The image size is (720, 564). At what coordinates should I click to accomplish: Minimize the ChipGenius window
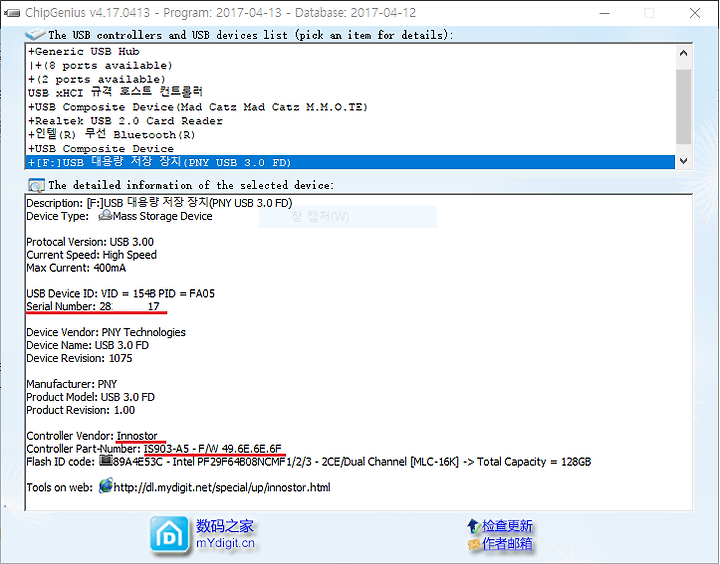605,13
